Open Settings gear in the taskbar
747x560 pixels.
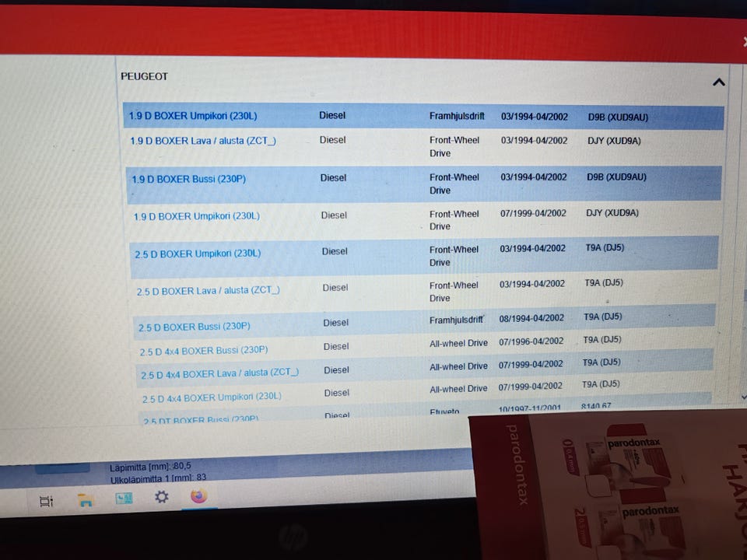162,497
